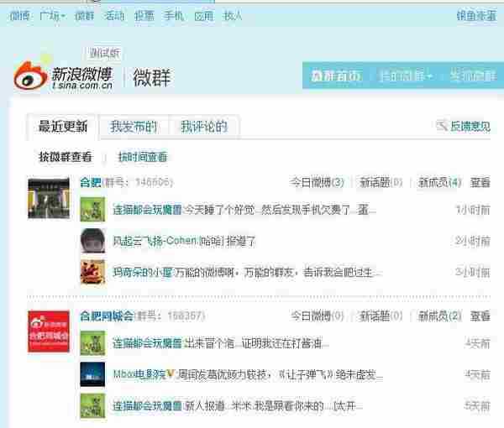Open 今日微博(3) for the 合肥 group

317,182
